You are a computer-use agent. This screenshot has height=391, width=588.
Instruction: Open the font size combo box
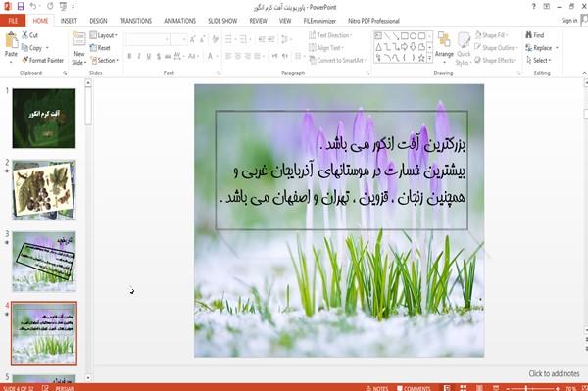point(178,39)
